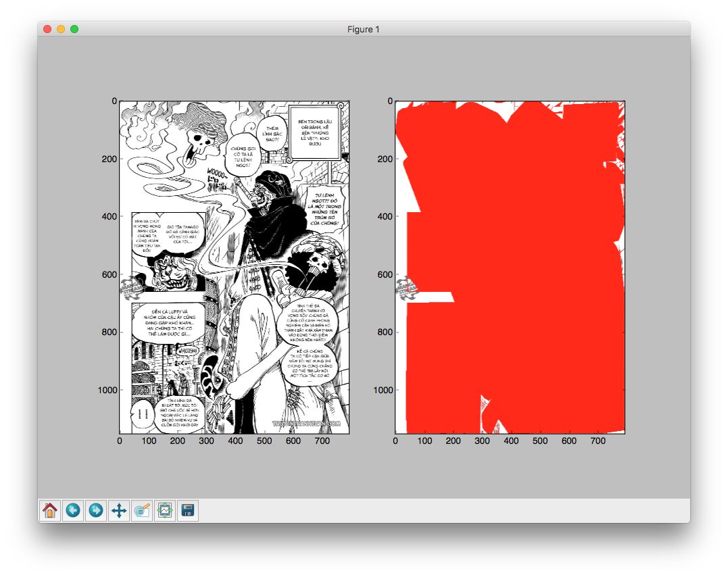The image size is (728, 577).
Task: Go forward to the next view
Action: point(96,511)
